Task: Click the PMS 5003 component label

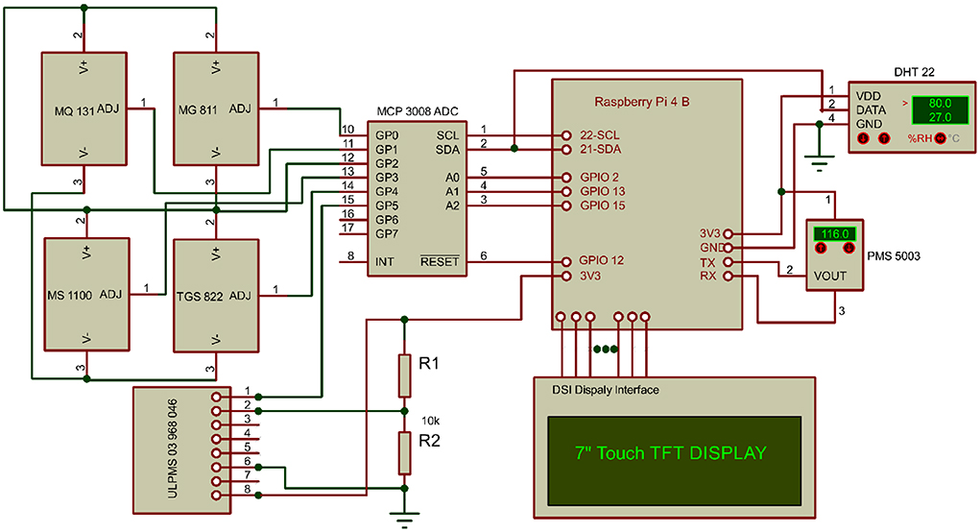Action: click(x=894, y=255)
